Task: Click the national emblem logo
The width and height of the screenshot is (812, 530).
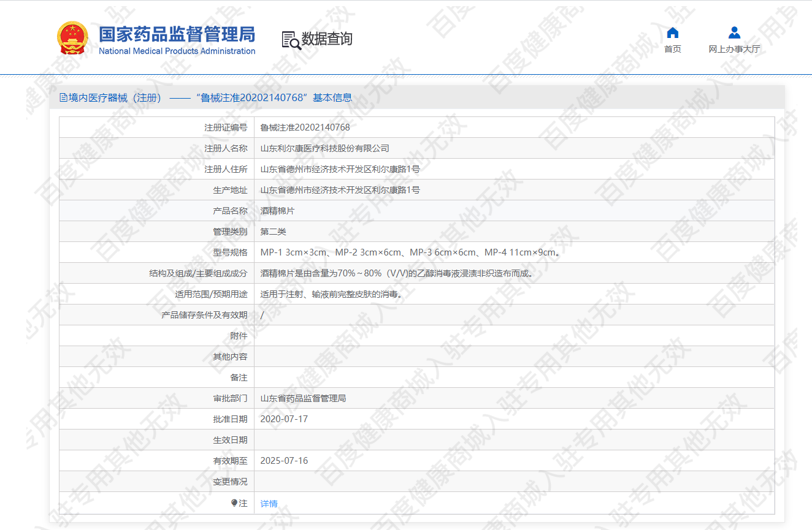Action: coord(73,38)
